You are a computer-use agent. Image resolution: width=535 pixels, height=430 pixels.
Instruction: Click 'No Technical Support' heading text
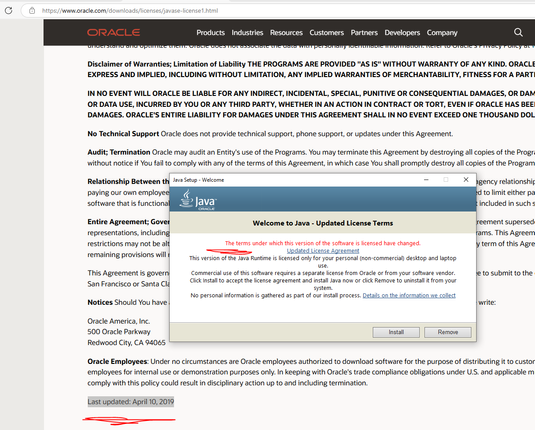point(123,134)
